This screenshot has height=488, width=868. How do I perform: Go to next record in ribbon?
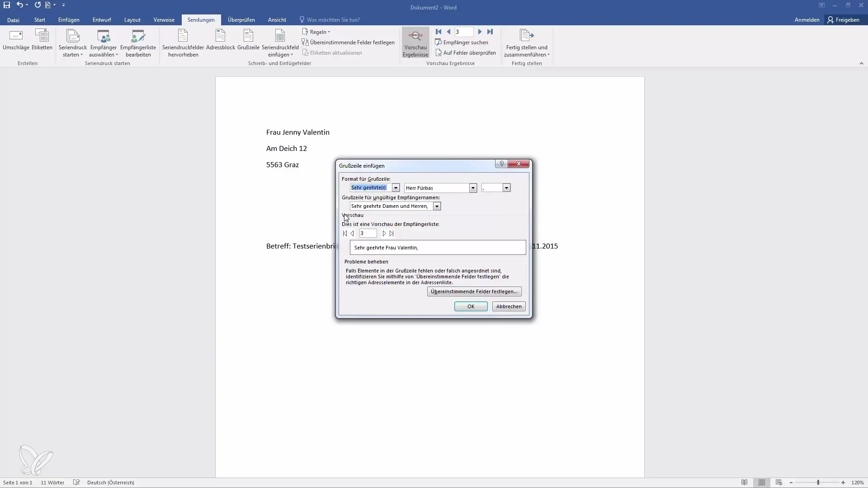coord(480,32)
